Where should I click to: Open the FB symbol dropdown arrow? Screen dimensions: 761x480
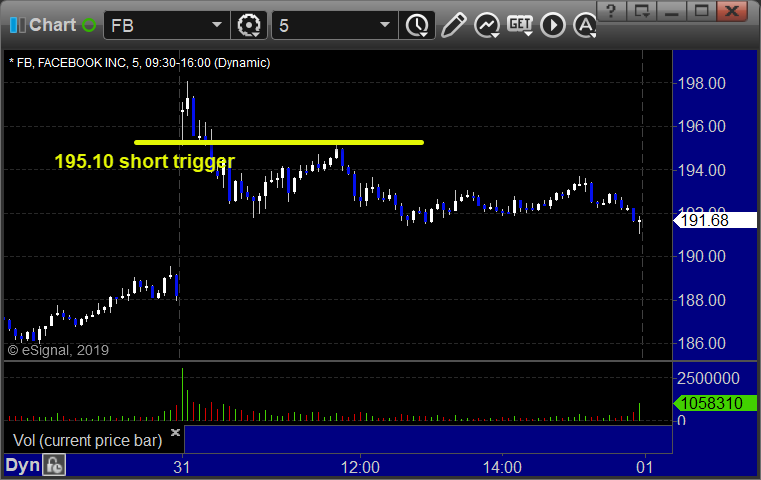tap(217, 25)
